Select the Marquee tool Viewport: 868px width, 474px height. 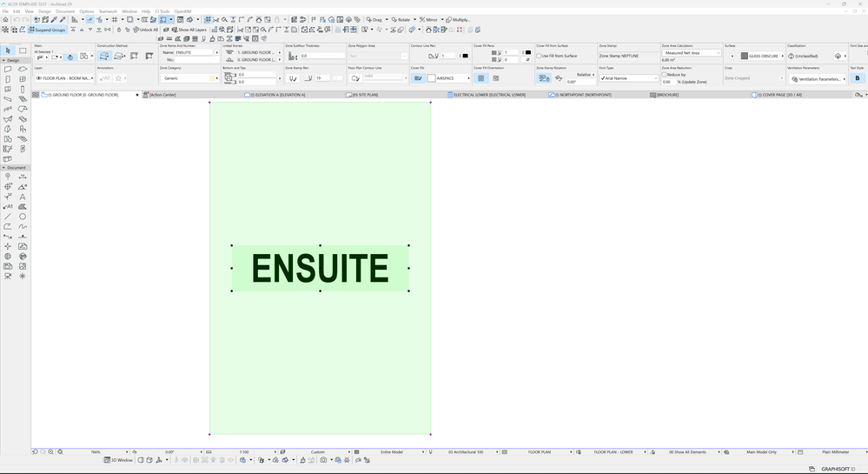pos(23,50)
